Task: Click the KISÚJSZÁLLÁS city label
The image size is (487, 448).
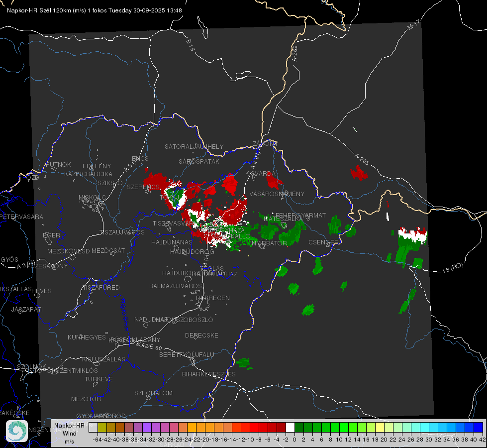Action: [104, 359]
